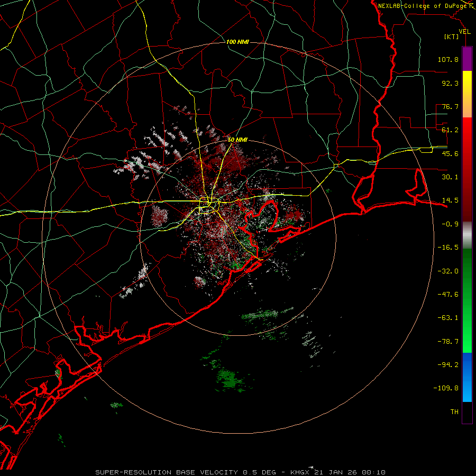
Task: Select the 45.6 velocity scale value
Action: 450,153
